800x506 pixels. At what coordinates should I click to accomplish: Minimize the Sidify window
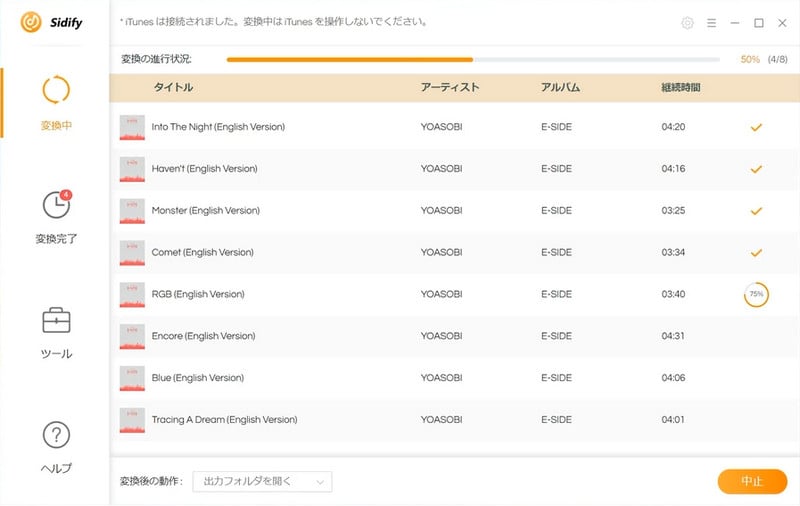click(735, 23)
